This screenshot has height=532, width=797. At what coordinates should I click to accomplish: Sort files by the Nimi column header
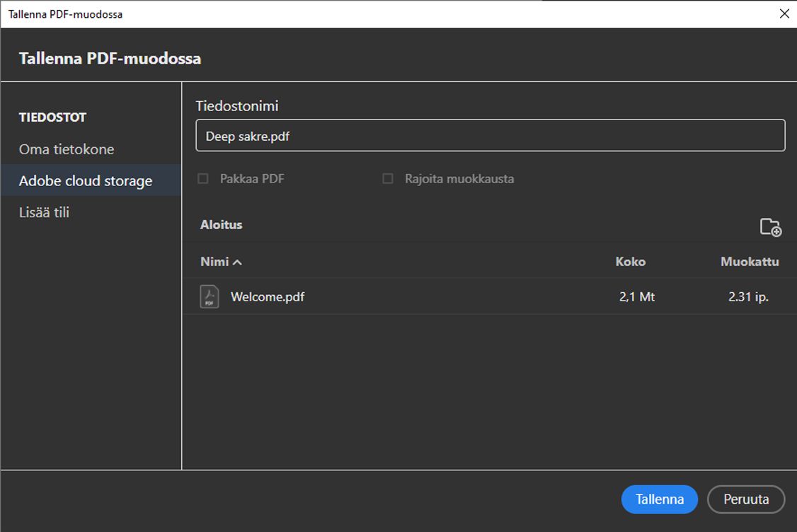[214, 262]
